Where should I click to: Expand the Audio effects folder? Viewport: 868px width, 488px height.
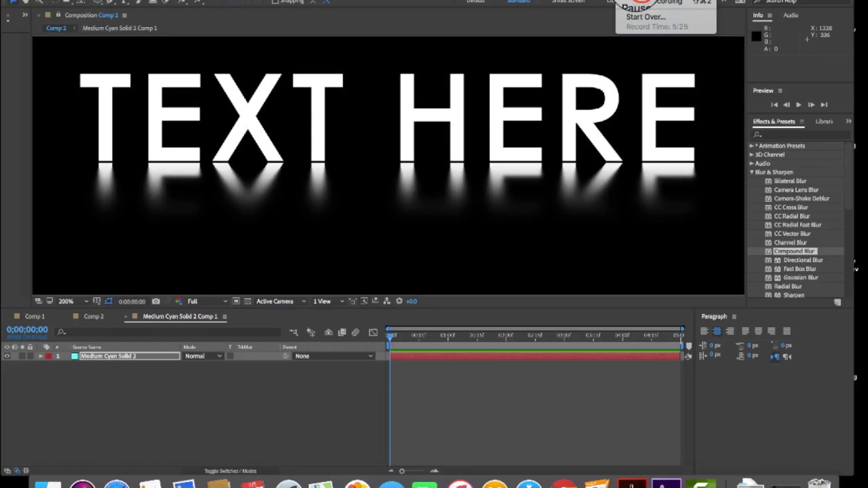tap(751, 163)
